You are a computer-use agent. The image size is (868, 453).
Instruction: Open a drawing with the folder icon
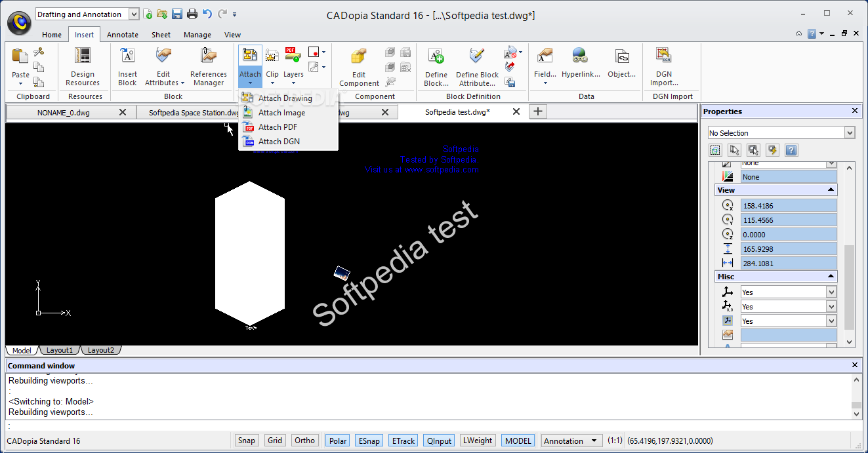coord(163,14)
